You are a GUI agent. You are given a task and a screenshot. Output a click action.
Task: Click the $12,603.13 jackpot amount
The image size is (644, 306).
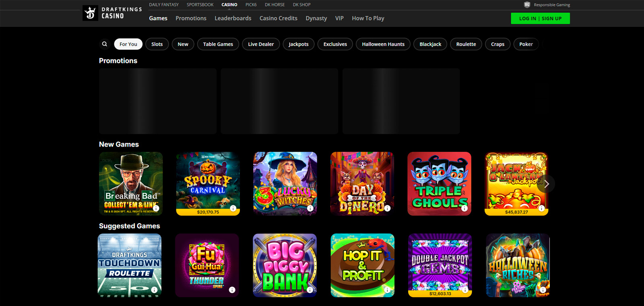[x=440, y=294]
